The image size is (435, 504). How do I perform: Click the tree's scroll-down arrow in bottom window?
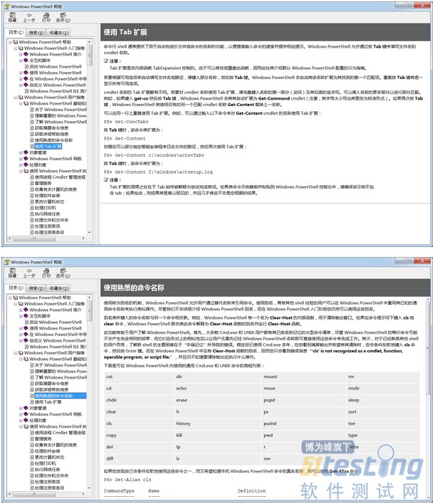[90, 488]
